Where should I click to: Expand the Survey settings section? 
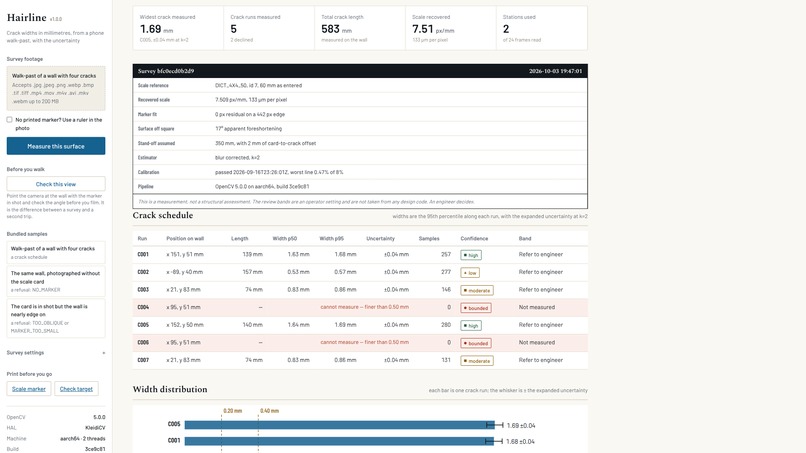(56, 353)
